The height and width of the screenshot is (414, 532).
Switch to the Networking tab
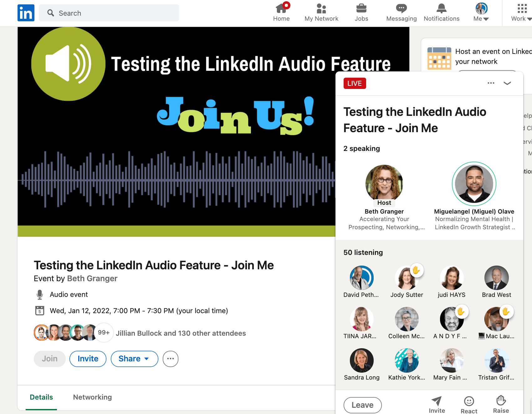pyautogui.click(x=92, y=397)
